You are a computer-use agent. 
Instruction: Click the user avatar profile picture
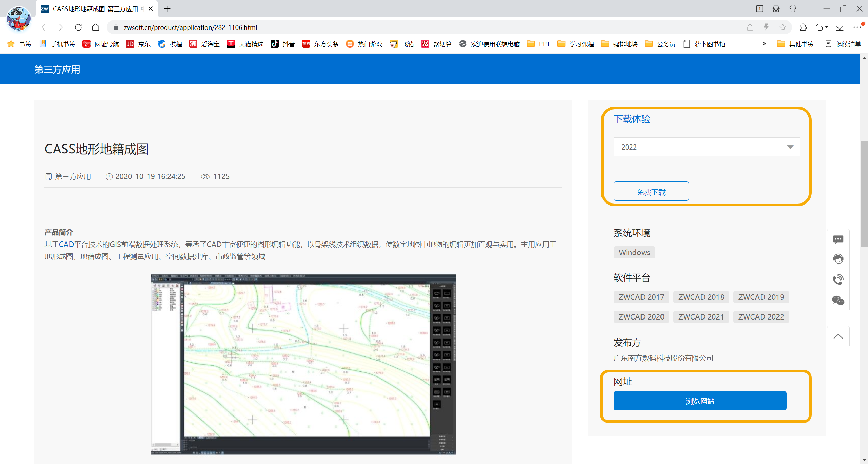pyautogui.click(x=19, y=19)
